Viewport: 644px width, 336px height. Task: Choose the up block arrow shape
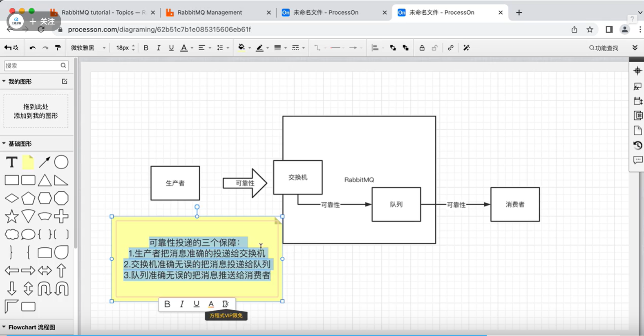coord(61,270)
